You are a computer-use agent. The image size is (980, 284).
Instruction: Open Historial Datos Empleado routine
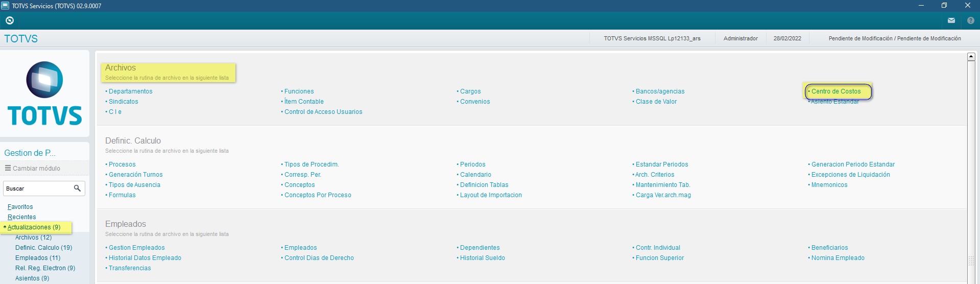[145, 258]
